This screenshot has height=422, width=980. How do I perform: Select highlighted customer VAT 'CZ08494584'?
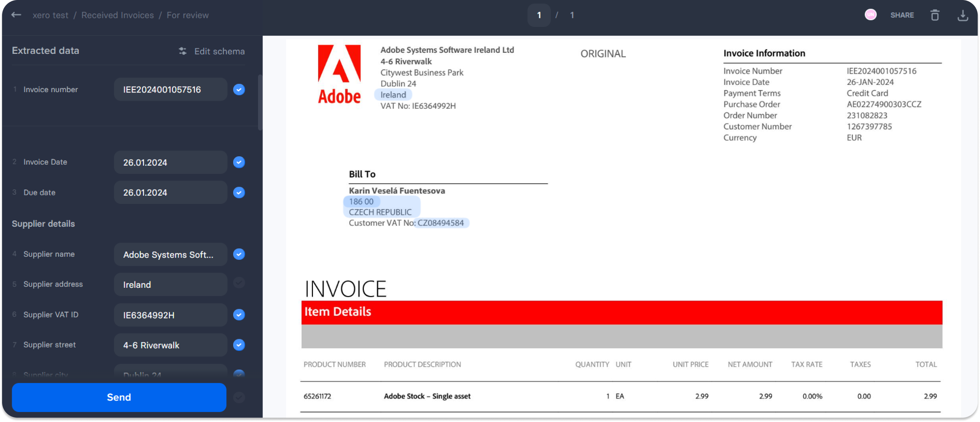pos(441,223)
